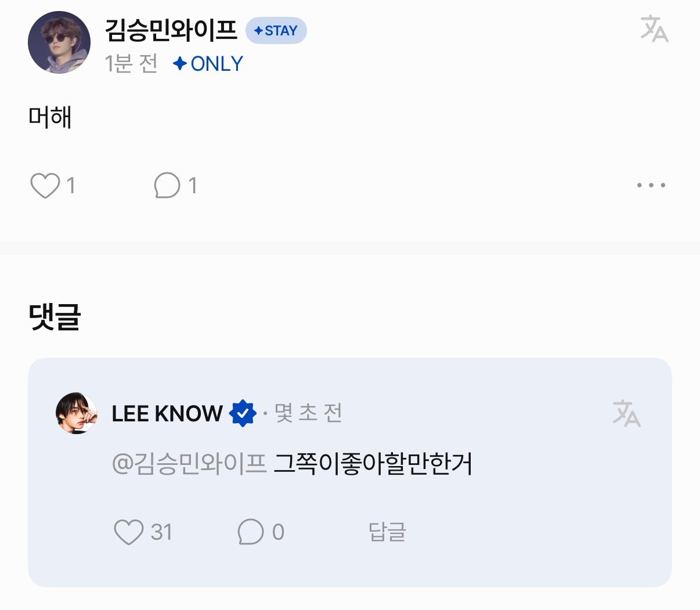The height and width of the screenshot is (610, 700).
Task: Click the speech bubble icon under LEE KNOW's comment
Action: 251,532
